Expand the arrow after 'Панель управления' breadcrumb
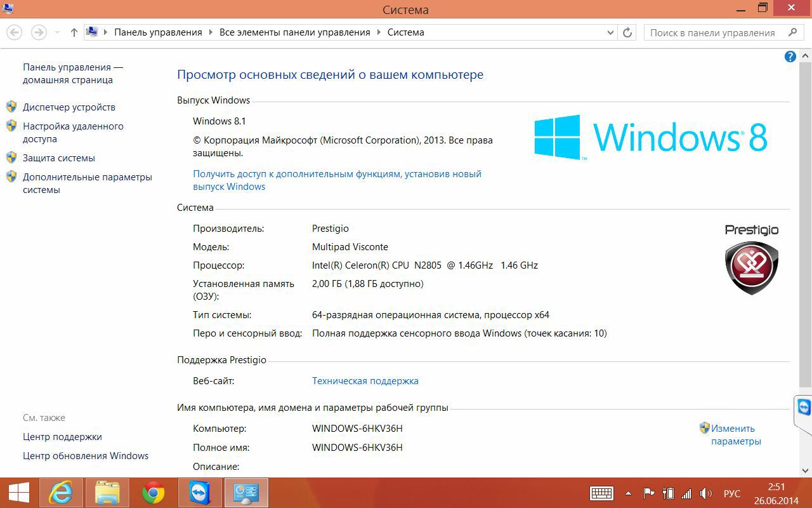The width and height of the screenshot is (812, 508). pyautogui.click(x=211, y=32)
